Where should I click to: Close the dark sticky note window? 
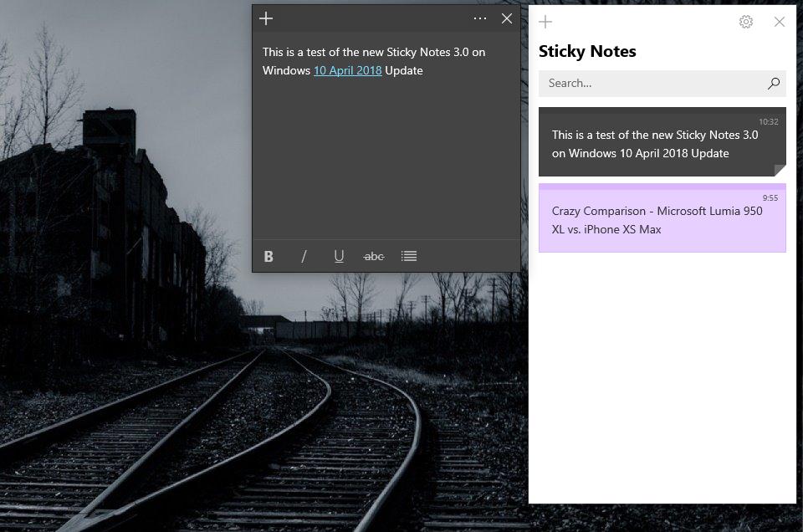pos(507,19)
